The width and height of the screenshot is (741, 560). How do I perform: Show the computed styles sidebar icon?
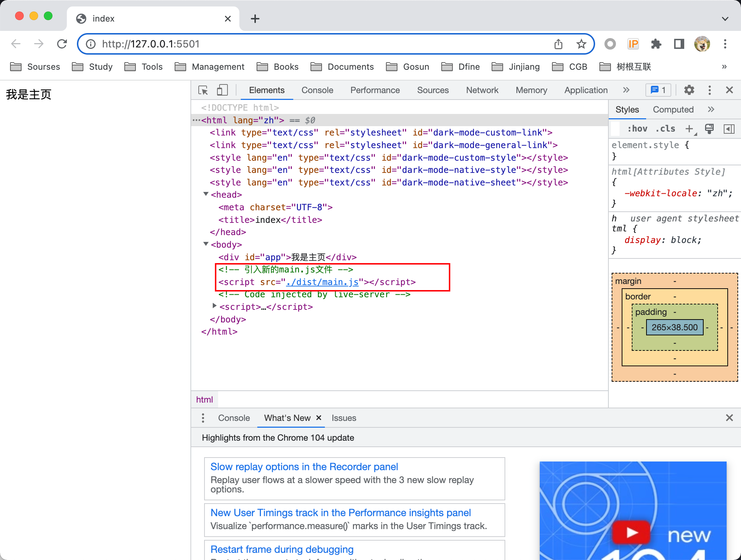(729, 129)
